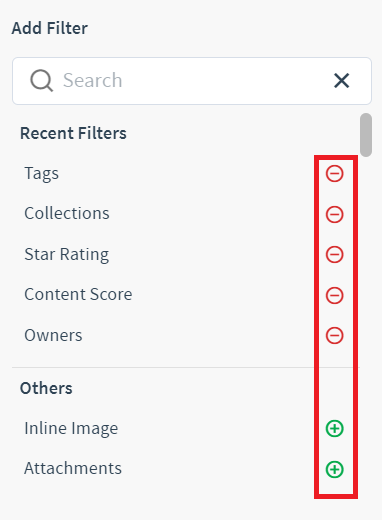Click the Others section header
This screenshot has height=520, width=383.
pos(46,388)
